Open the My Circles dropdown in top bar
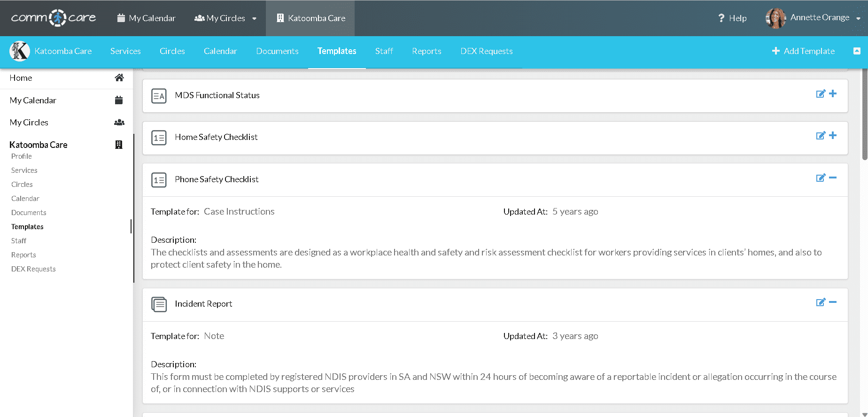Image resolution: width=868 pixels, height=417 pixels. (225, 18)
